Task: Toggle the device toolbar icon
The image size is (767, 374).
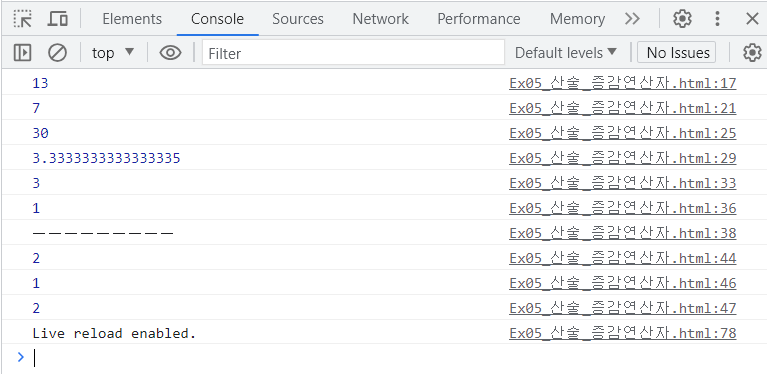Action: pyautogui.click(x=58, y=19)
